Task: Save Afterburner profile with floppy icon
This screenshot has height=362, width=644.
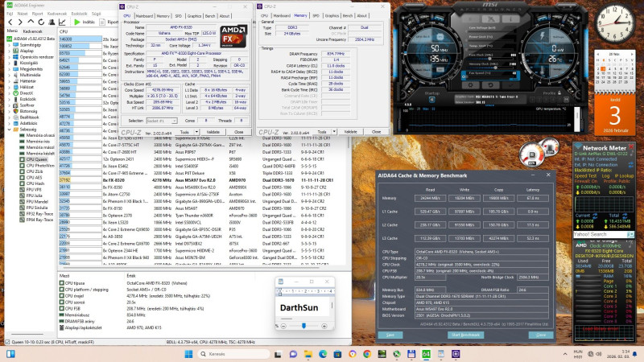Action: (567, 99)
